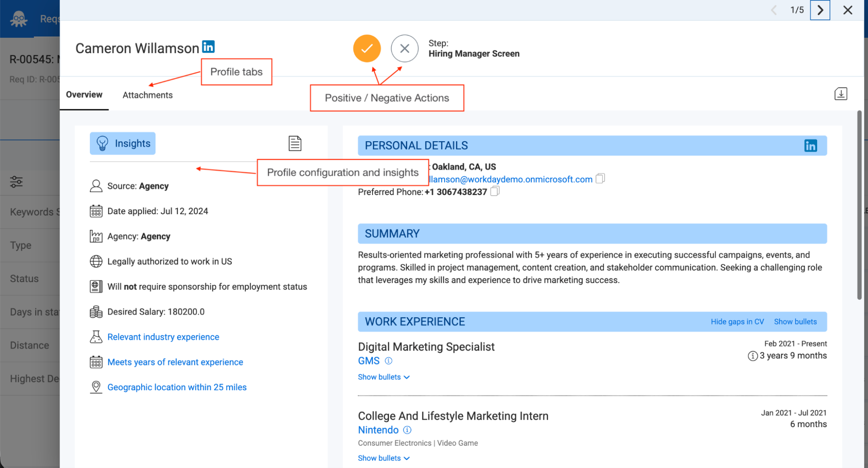
Task: Select the Distance filter in background sidebar
Action: tap(30, 345)
